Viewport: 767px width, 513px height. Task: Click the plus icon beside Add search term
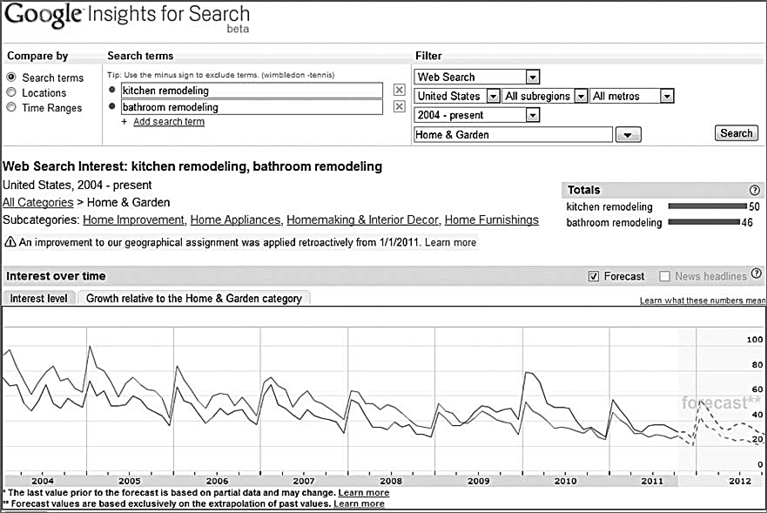click(x=124, y=122)
